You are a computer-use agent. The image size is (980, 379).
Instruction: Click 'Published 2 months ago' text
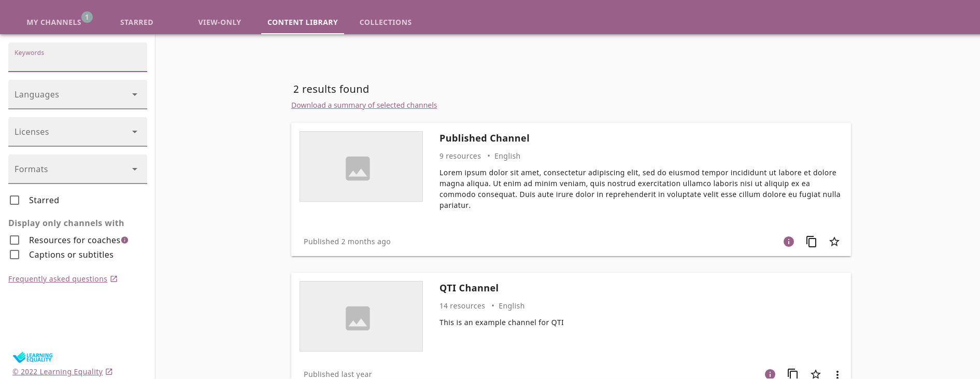coord(347,242)
